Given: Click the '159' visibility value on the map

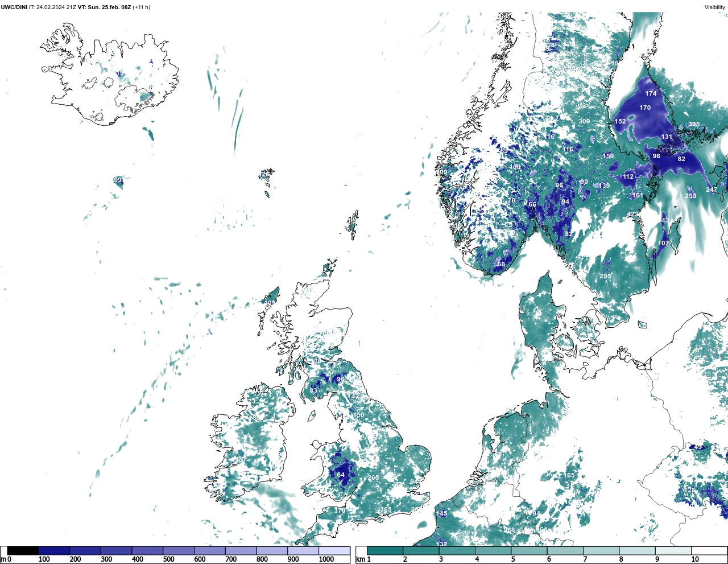Looking at the screenshot, I should 608,156.
